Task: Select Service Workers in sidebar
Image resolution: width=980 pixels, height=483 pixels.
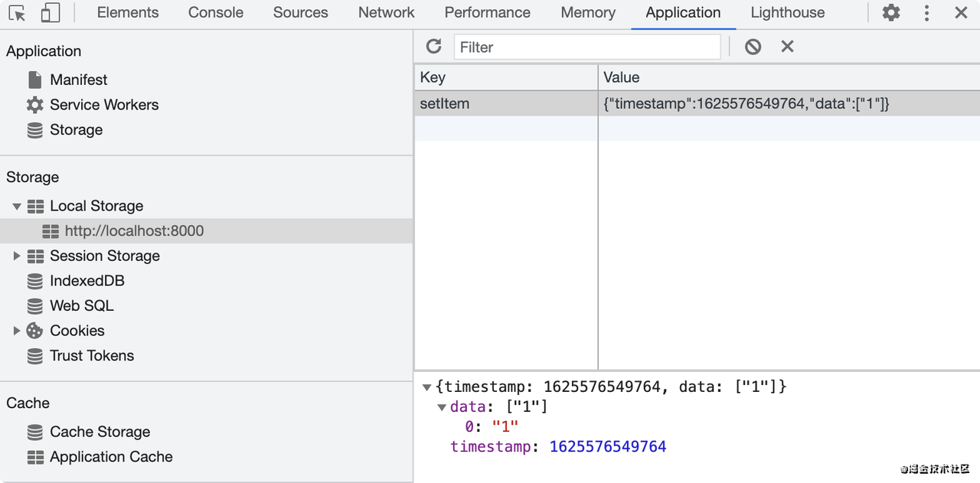Action: pyautogui.click(x=103, y=105)
